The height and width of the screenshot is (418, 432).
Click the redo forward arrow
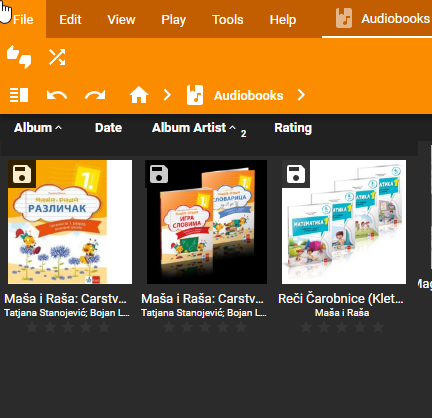(x=95, y=95)
